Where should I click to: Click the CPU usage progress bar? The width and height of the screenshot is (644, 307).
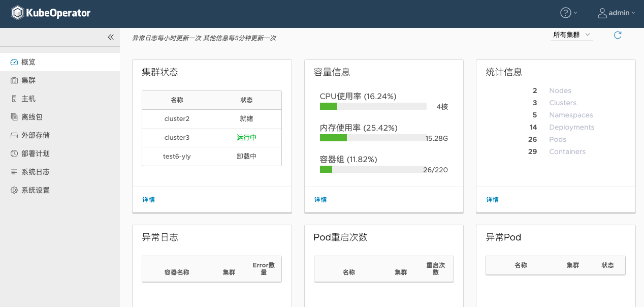click(x=373, y=106)
